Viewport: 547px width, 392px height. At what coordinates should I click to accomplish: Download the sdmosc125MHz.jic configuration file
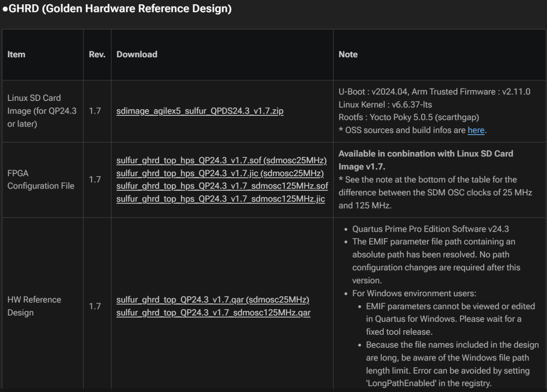coord(221,199)
